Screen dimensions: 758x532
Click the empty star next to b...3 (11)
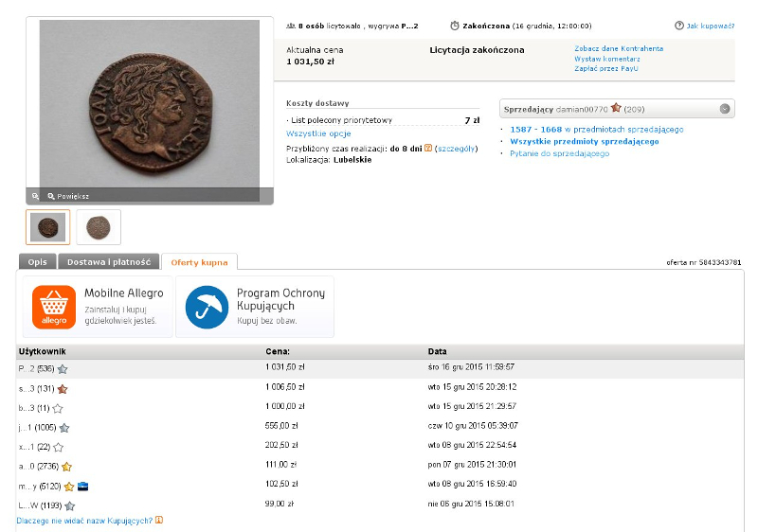click(58, 408)
